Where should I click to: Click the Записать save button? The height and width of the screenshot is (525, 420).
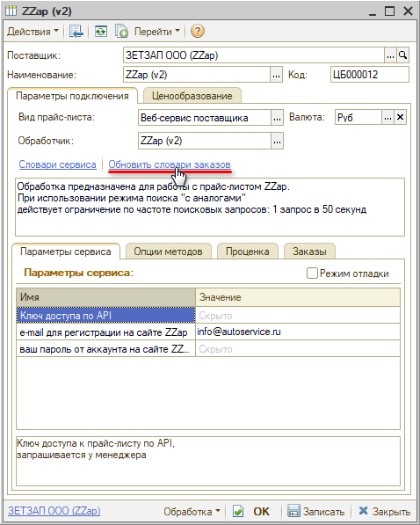click(x=316, y=512)
